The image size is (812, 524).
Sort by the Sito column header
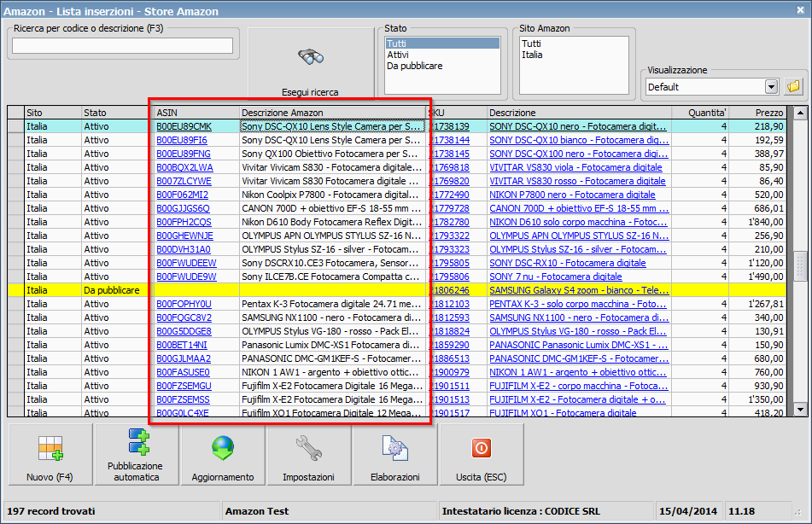53,113
